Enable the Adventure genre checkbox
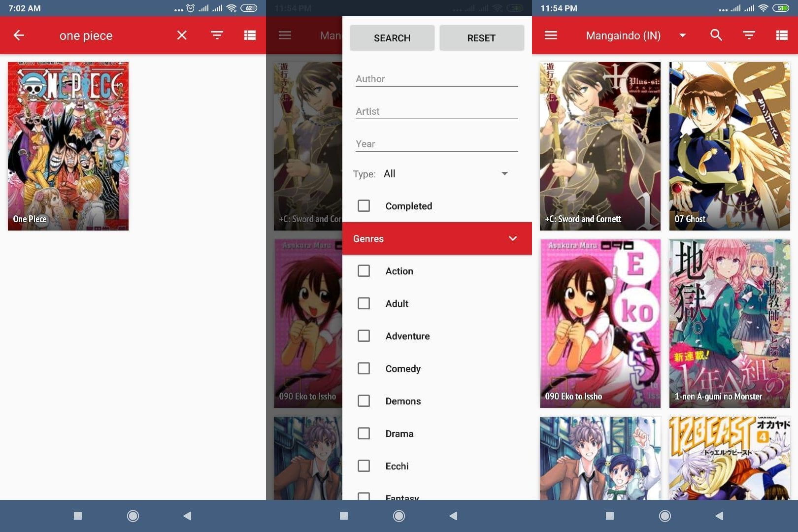 tap(364, 336)
